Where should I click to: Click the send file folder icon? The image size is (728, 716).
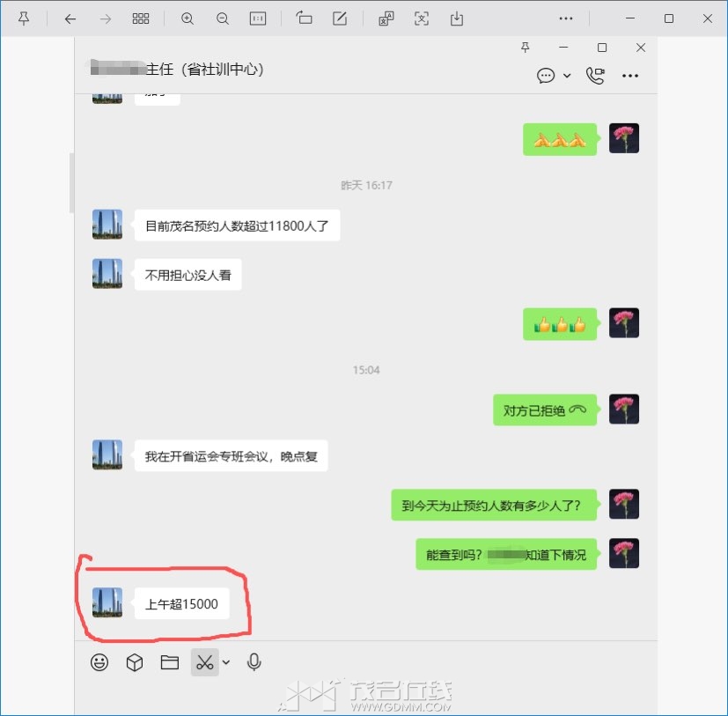pyautogui.click(x=170, y=663)
